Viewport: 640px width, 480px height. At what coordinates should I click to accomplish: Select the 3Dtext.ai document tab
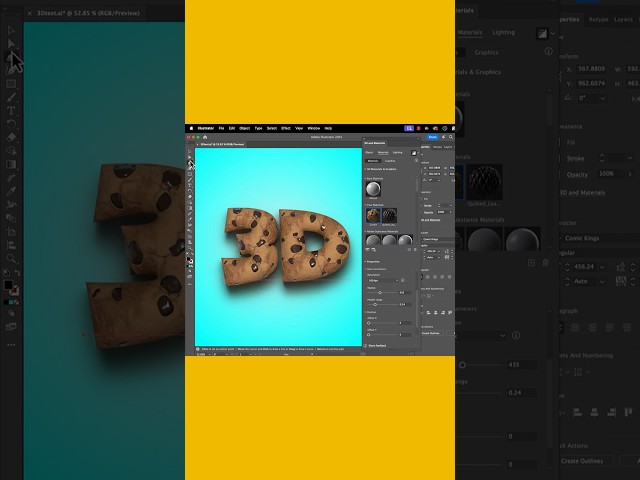click(x=222, y=144)
